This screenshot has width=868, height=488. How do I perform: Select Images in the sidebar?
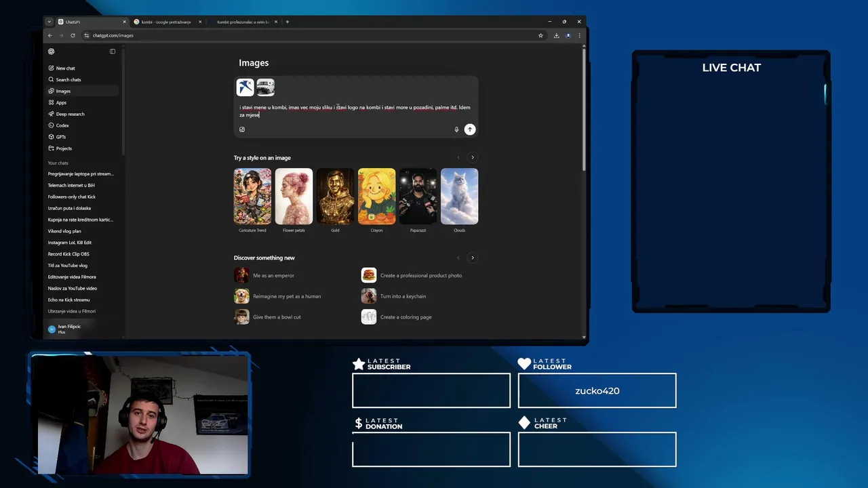[83, 91]
